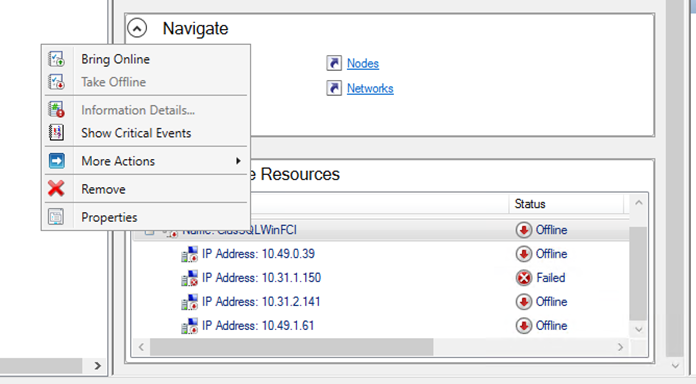Click the red Failed status icon for 10.31.1.150
This screenshot has width=696, height=384.
pos(524,278)
